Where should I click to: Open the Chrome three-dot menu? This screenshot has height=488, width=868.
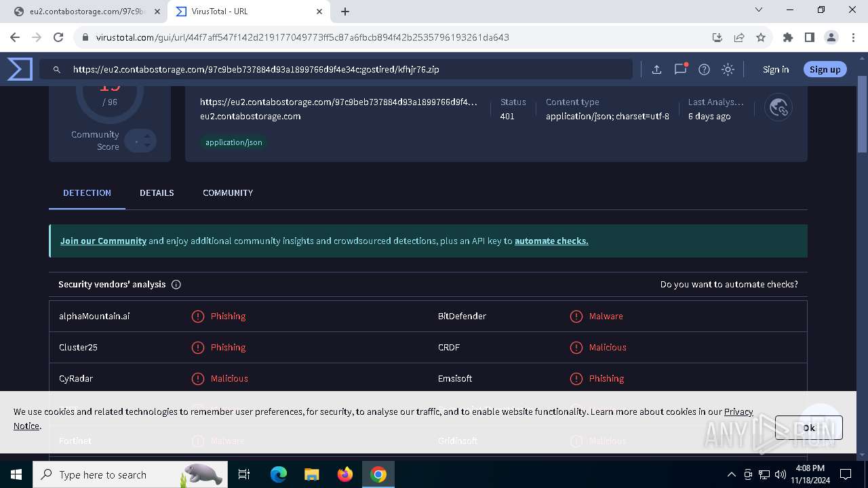click(852, 37)
